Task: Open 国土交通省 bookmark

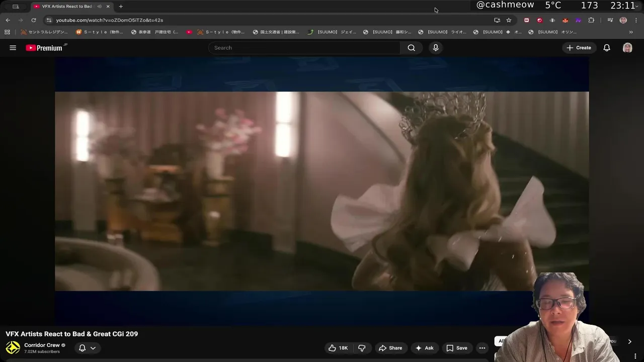Action: [276, 32]
